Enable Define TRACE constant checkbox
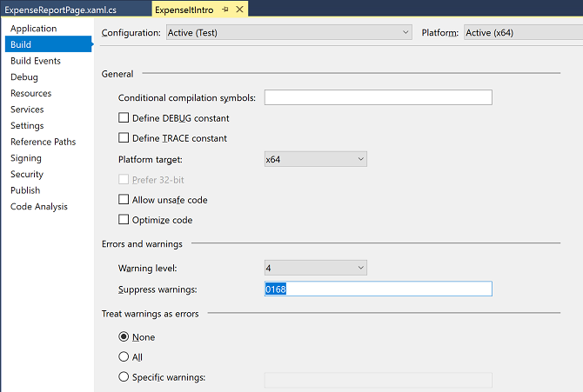The height and width of the screenshot is (392, 583). [124, 138]
